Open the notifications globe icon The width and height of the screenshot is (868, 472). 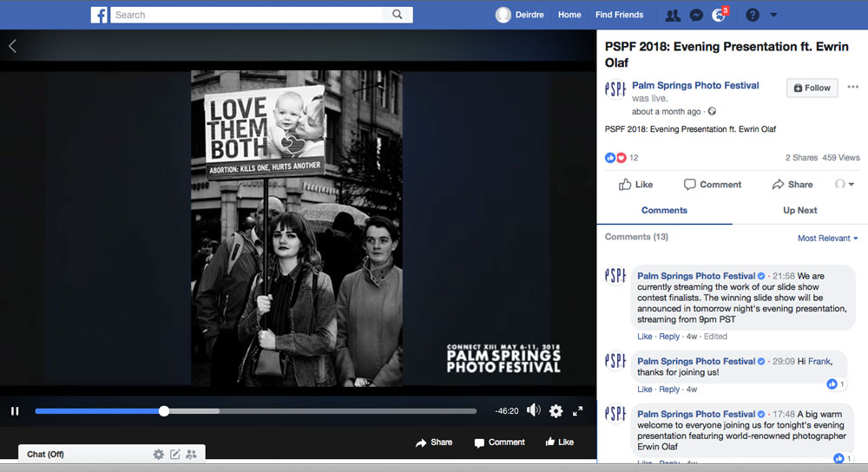[719, 15]
